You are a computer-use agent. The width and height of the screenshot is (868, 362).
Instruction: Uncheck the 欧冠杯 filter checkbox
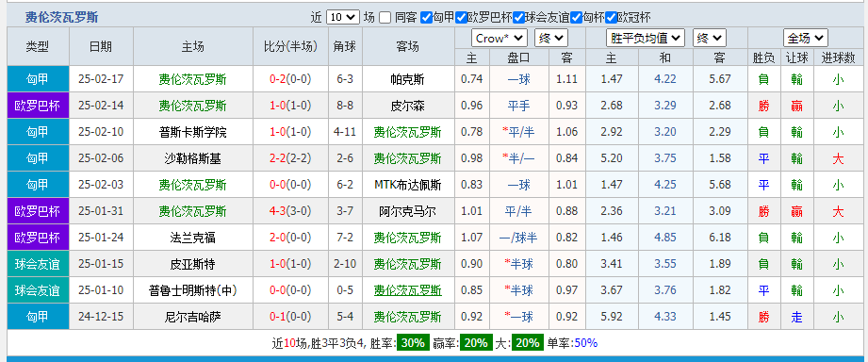click(611, 17)
